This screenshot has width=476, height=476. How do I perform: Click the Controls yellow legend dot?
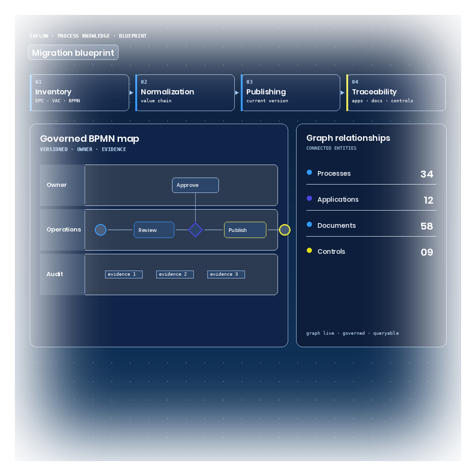pos(309,251)
